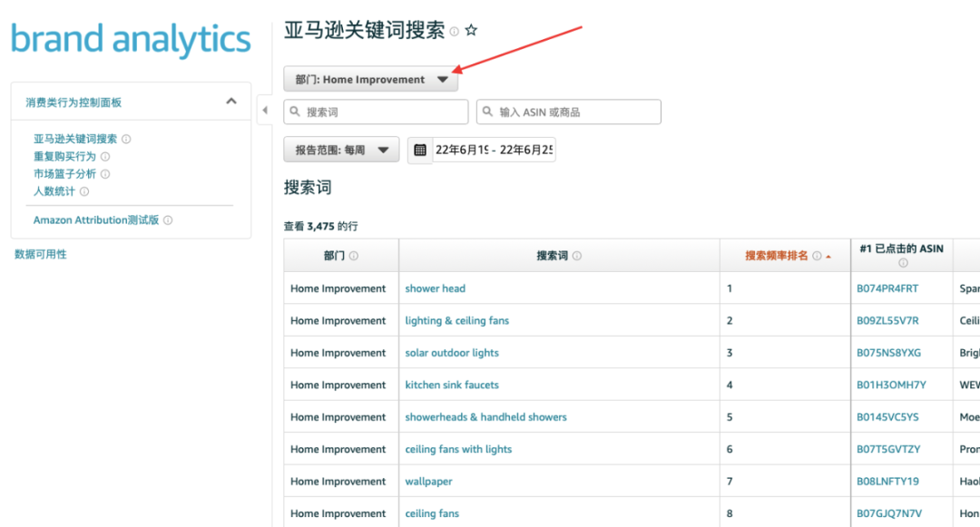
Task: Click info icon next to Amazon Attribution测试版
Action: [x=168, y=220]
